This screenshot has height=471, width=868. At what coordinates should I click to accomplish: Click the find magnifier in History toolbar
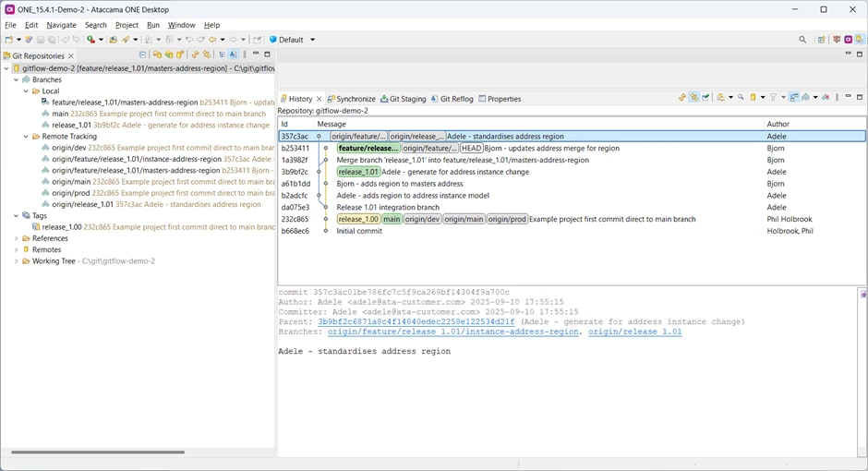point(741,97)
